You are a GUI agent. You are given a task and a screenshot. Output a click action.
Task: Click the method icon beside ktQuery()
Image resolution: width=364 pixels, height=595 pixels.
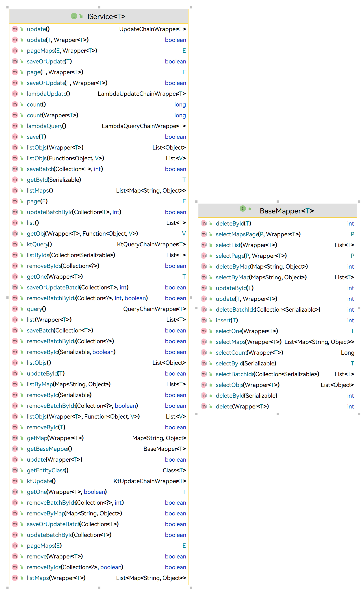15,244
